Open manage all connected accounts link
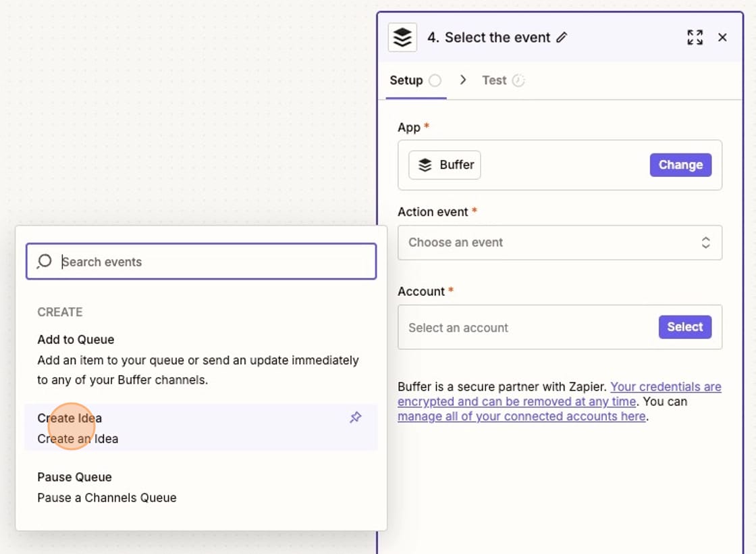The image size is (756, 554). [x=522, y=416]
